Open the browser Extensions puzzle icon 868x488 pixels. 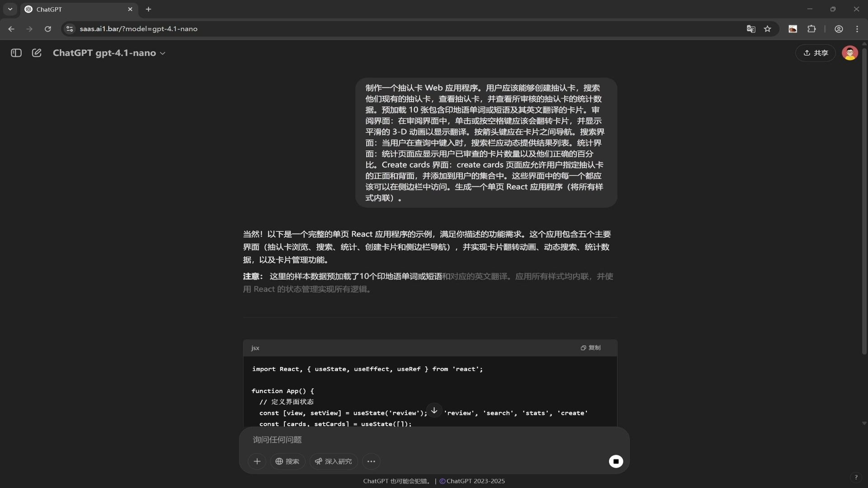(x=811, y=29)
